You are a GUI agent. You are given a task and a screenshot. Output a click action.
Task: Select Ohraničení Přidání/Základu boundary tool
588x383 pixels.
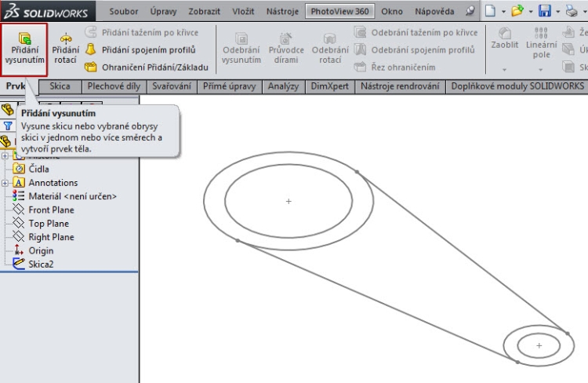[x=147, y=67]
